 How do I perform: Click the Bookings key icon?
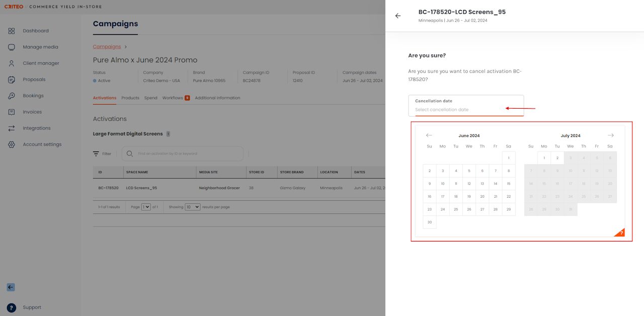[x=12, y=96]
